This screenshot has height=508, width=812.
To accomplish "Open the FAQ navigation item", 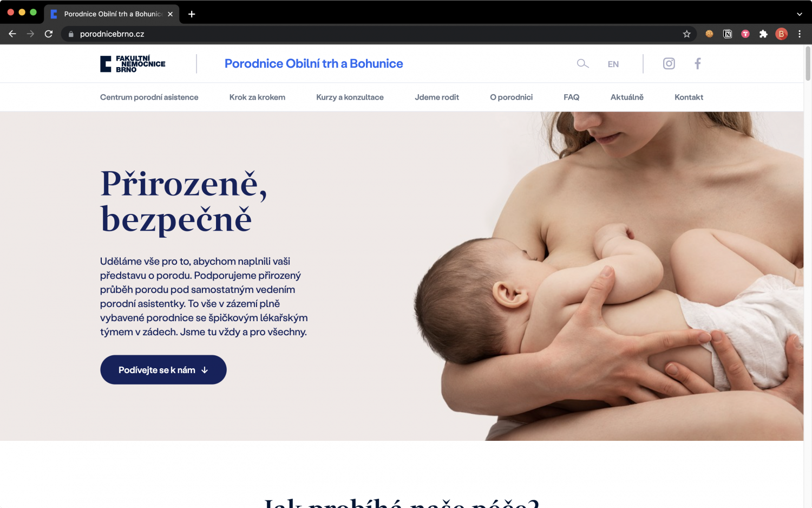I will pyautogui.click(x=571, y=97).
